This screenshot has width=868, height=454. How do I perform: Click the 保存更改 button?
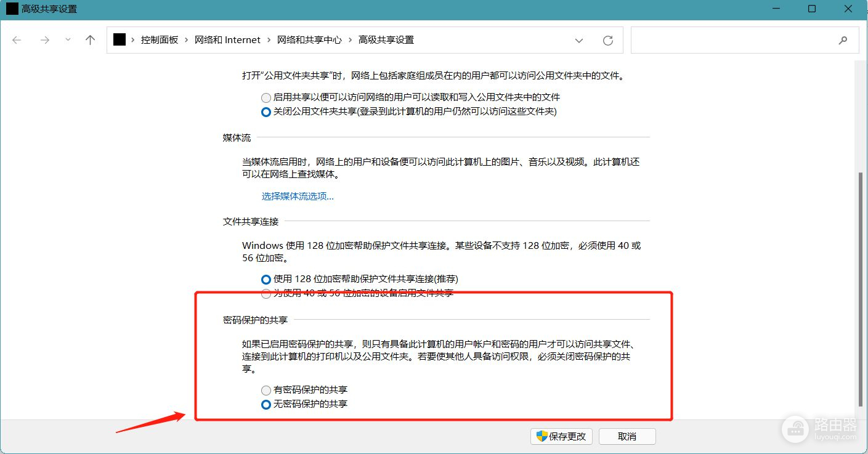coord(561,436)
